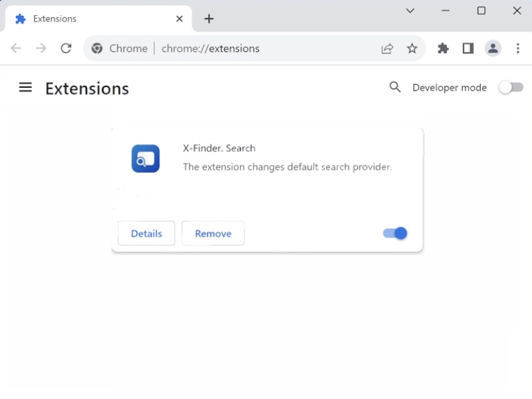
Task: Disable the X-Finder Search extension toggle
Action: click(x=395, y=233)
